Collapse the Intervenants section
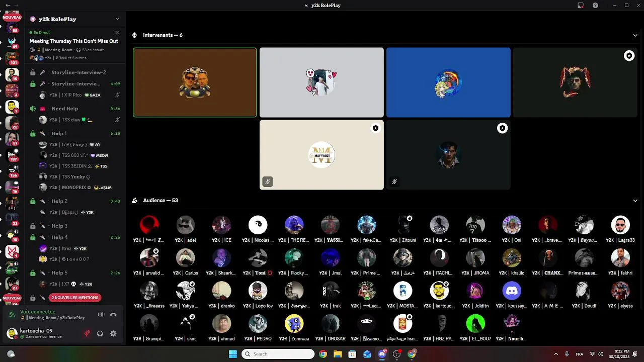Viewport: 644px width, 362px height. tap(635, 35)
